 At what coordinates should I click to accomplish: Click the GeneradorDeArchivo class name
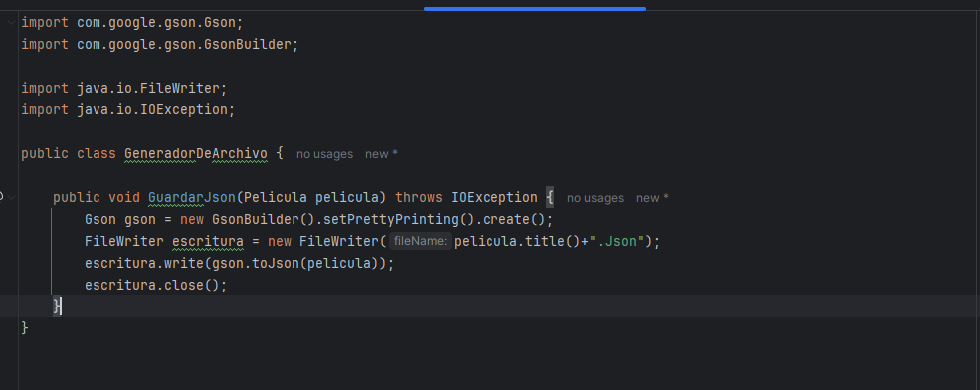[196, 154]
